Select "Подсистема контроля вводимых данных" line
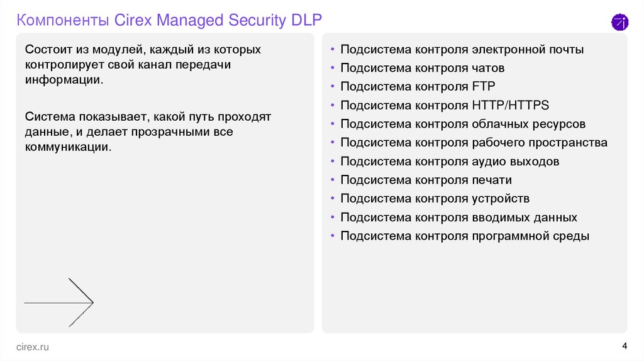The width and height of the screenshot is (644, 361). click(458, 218)
